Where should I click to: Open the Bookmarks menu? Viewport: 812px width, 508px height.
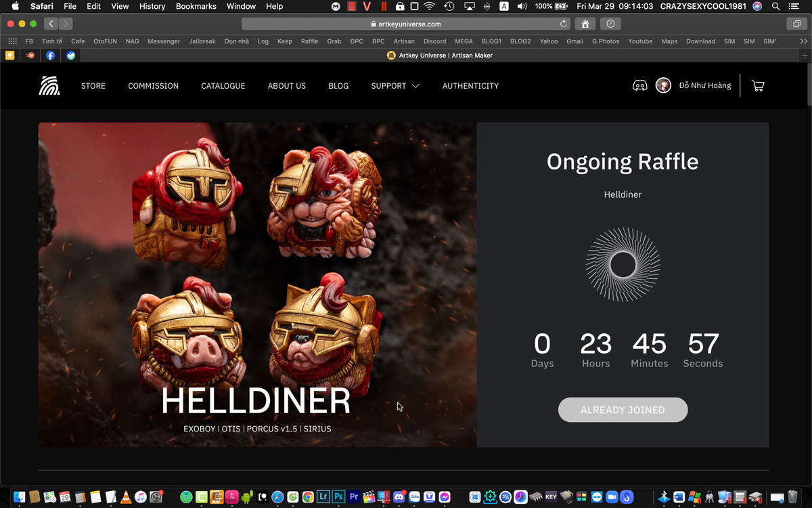pyautogui.click(x=196, y=6)
